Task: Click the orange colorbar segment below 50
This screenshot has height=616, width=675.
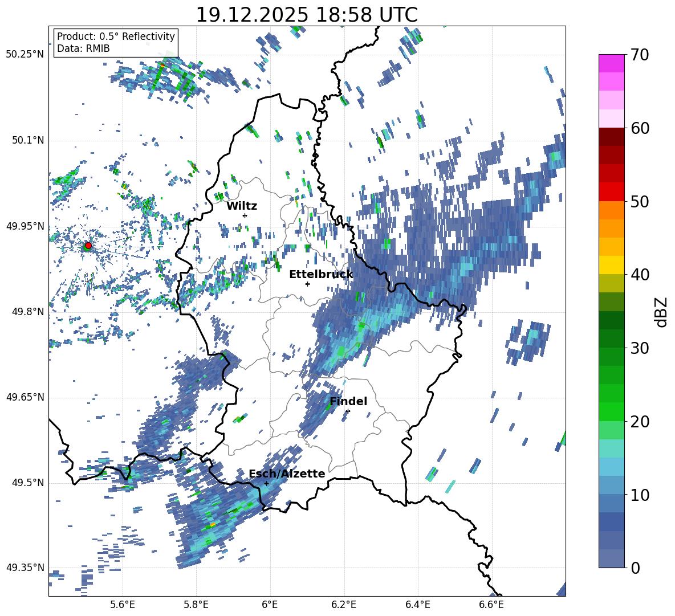Action: (x=612, y=210)
